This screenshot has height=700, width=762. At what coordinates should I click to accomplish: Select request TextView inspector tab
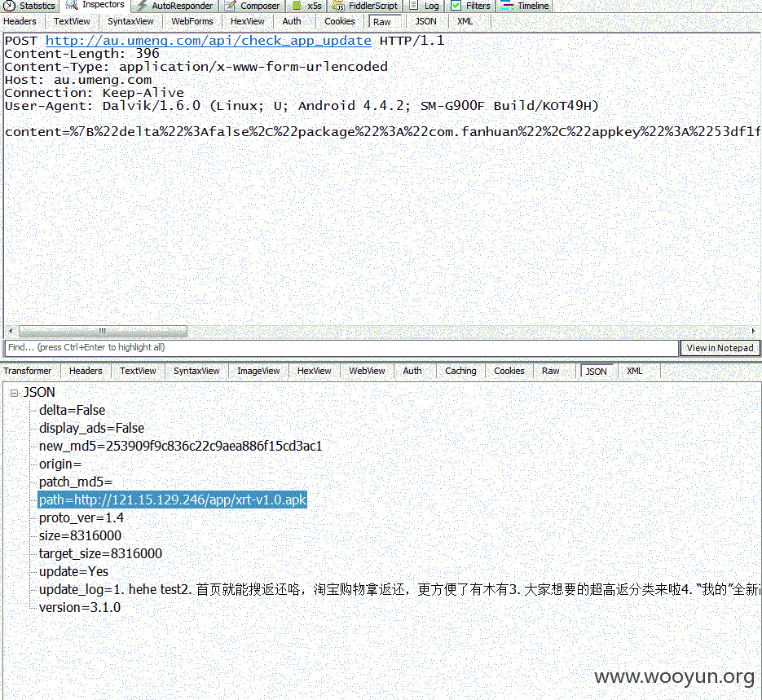72,21
